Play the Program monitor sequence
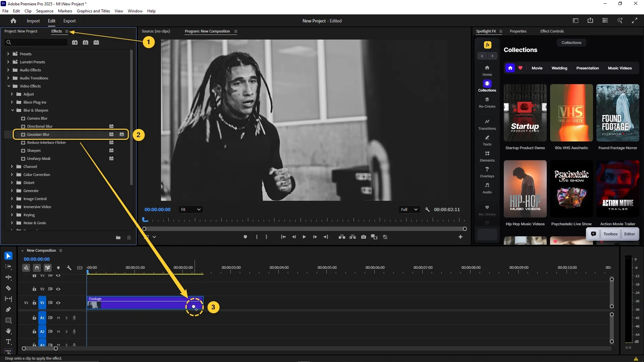The image size is (644, 362). (x=304, y=237)
